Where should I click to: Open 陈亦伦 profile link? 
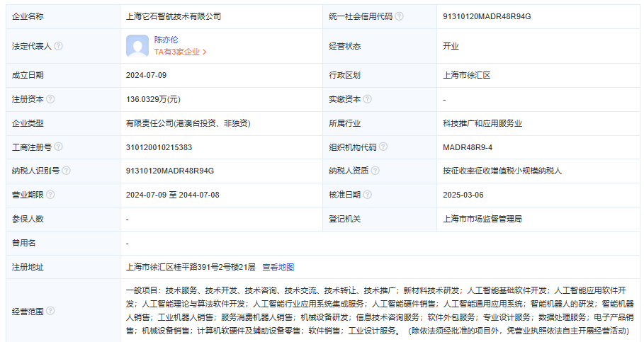click(166, 40)
